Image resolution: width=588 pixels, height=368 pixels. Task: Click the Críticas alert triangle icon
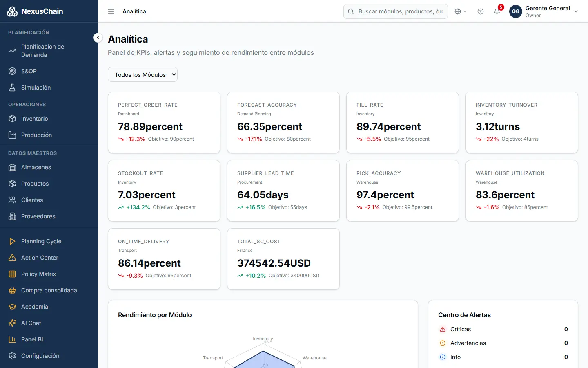coord(443,329)
